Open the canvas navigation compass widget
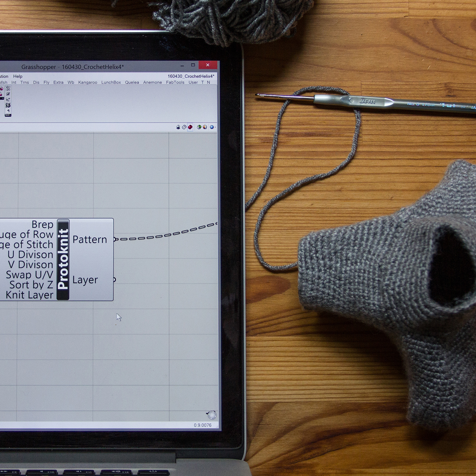The image size is (476, 476). coord(212,415)
